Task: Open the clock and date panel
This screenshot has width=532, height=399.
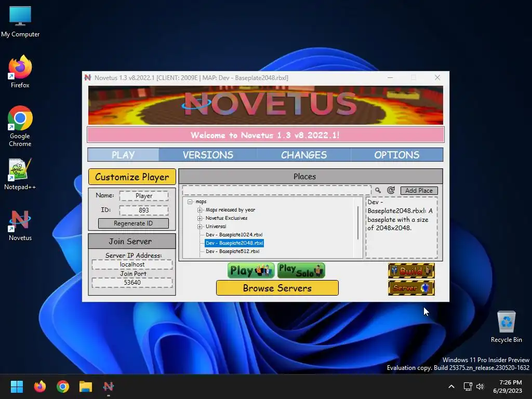Action: [508, 387]
